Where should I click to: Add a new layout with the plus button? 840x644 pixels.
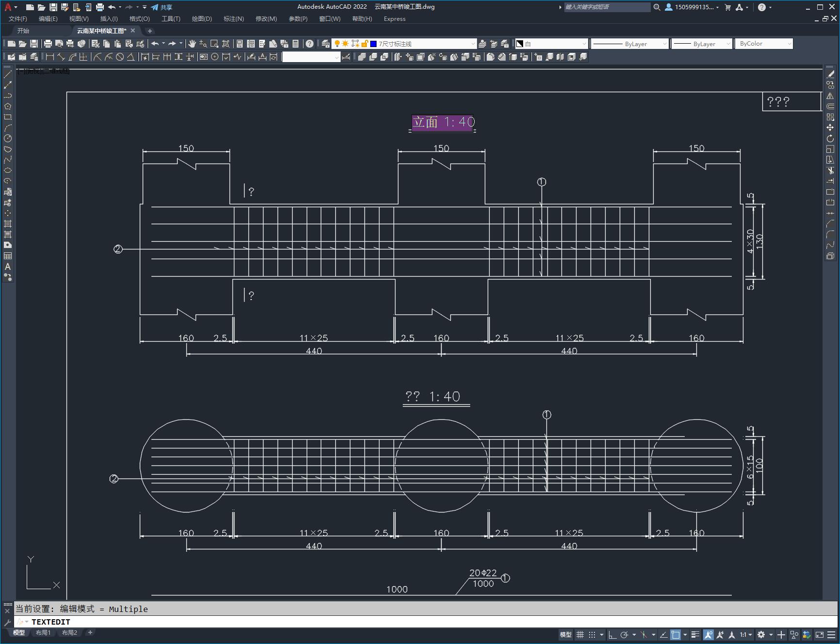[90, 632]
